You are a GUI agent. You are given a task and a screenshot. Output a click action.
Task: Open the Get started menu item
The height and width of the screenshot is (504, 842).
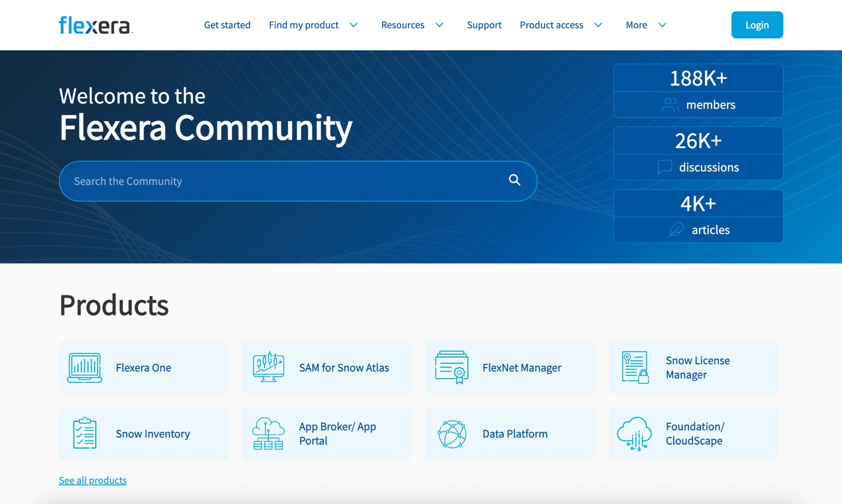pos(227,25)
